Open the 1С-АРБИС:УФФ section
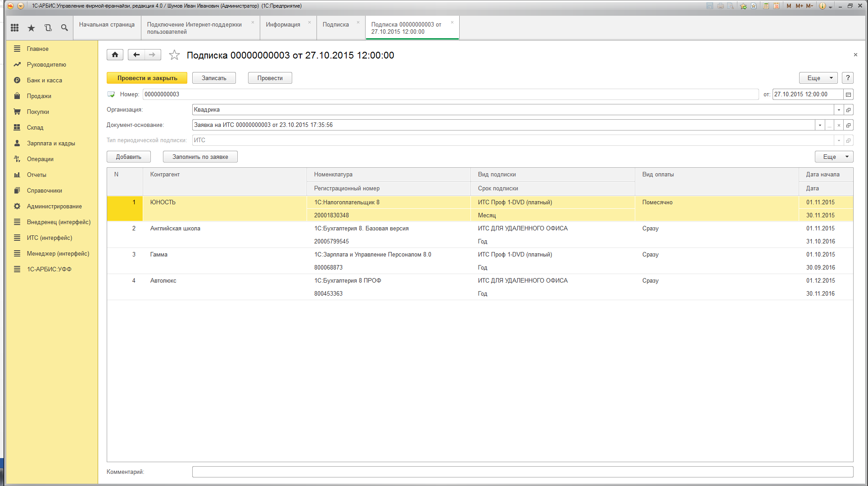Viewport: 868px width, 486px height. point(49,269)
